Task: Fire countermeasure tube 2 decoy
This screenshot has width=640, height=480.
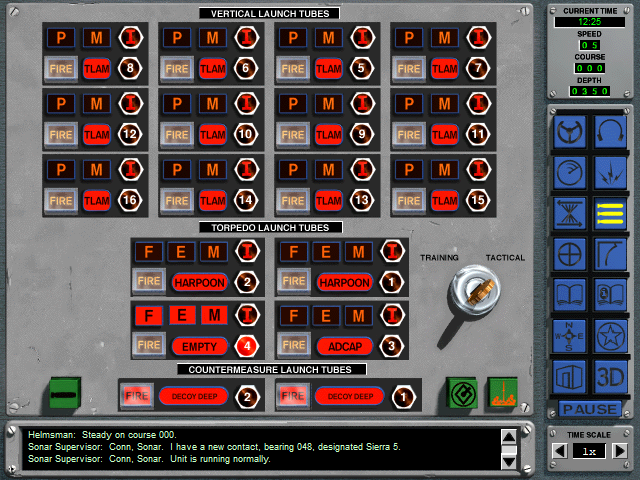Action: click(x=137, y=396)
